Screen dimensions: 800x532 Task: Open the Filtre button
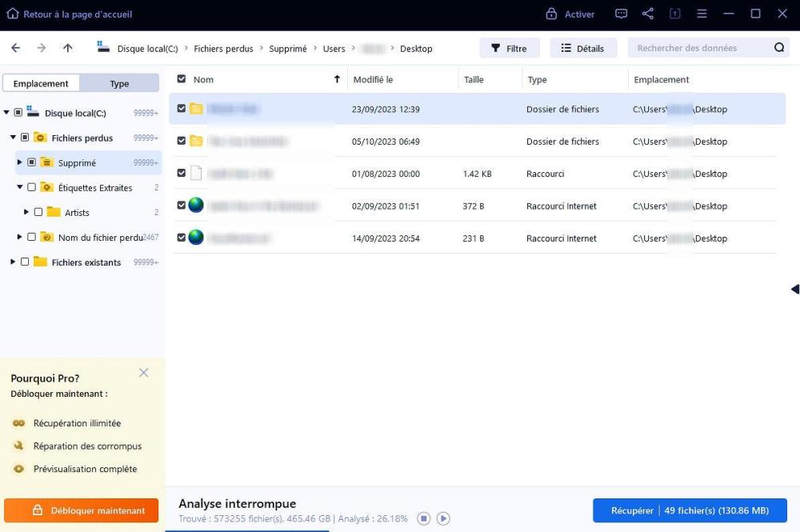click(x=509, y=48)
